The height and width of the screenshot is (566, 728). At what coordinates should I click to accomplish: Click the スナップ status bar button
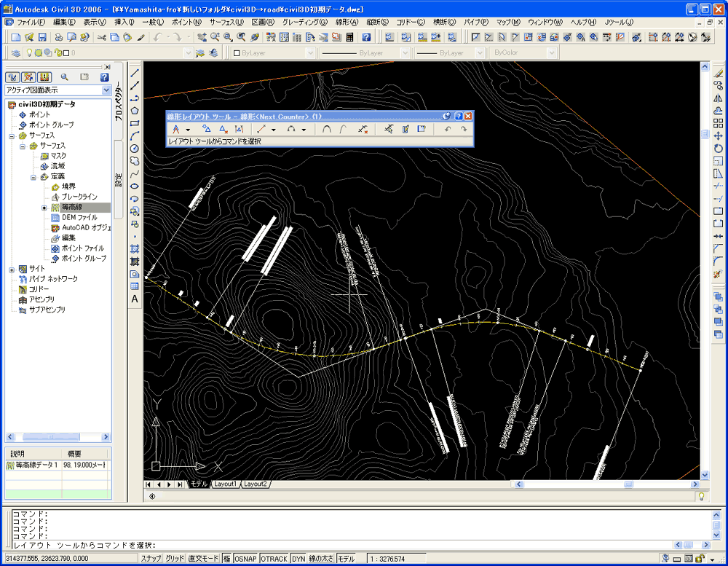151,559
